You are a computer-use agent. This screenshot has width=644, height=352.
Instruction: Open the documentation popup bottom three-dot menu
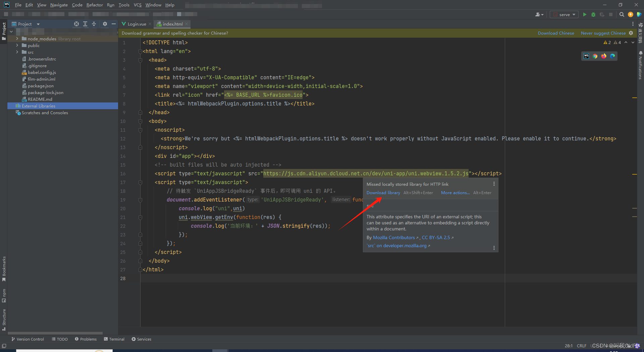point(494,248)
